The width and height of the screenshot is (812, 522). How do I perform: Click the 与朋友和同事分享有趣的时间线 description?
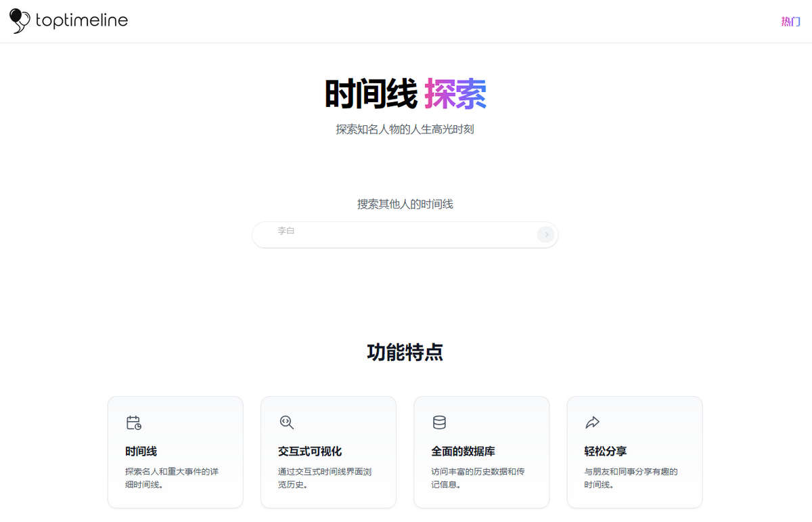(x=631, y=478)
